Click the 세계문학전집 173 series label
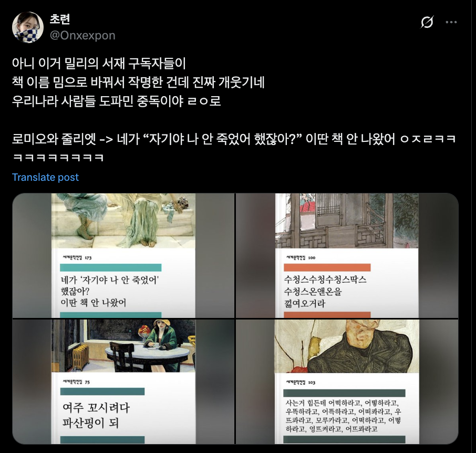476x453 pixels. tap(77, 258)
